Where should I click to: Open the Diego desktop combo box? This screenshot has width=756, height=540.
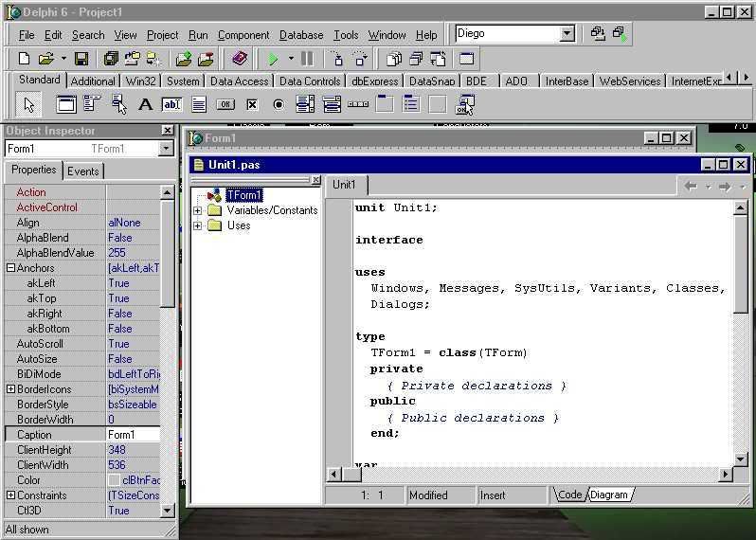click(x=567, y=34)
